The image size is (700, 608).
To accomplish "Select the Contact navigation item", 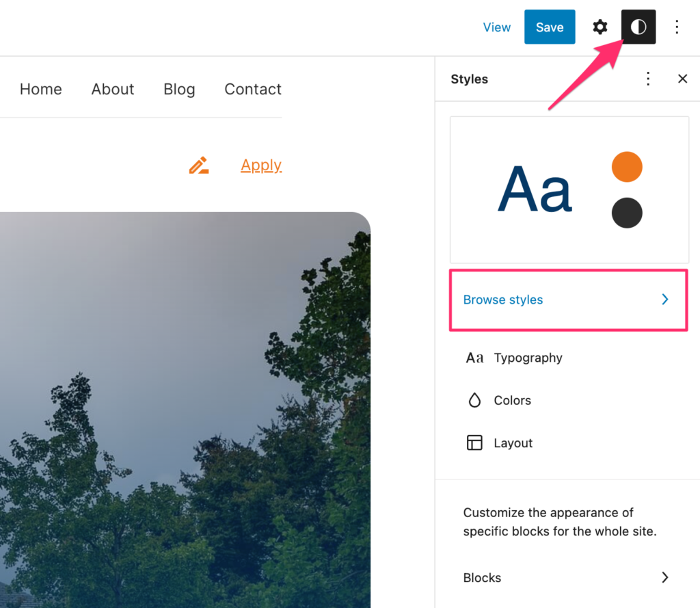I will [x=253, y=89].
